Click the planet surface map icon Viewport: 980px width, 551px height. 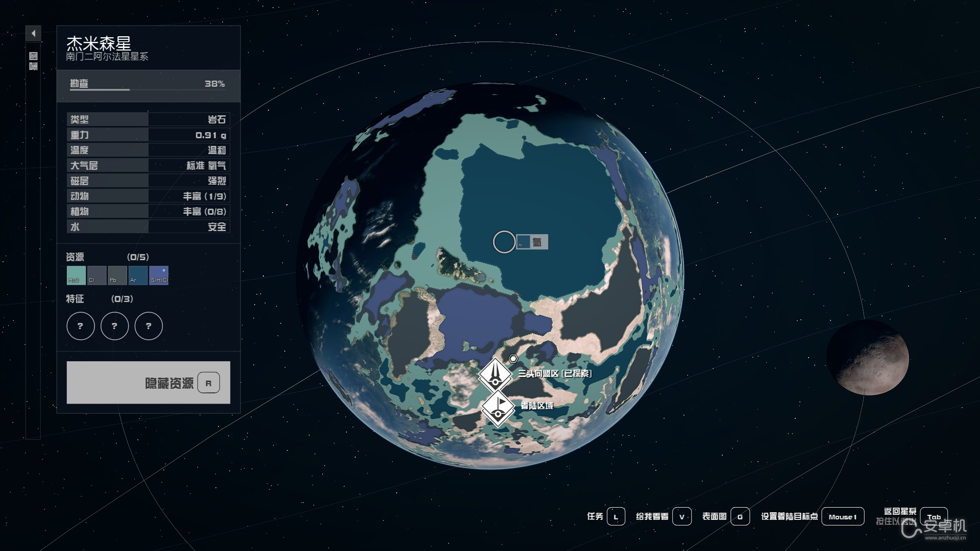[x=741, y=516]
